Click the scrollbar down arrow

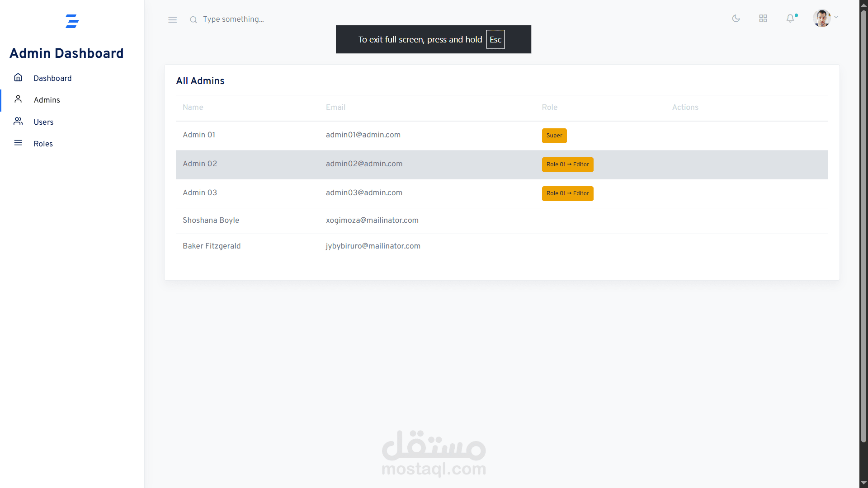tap(863, 483)
